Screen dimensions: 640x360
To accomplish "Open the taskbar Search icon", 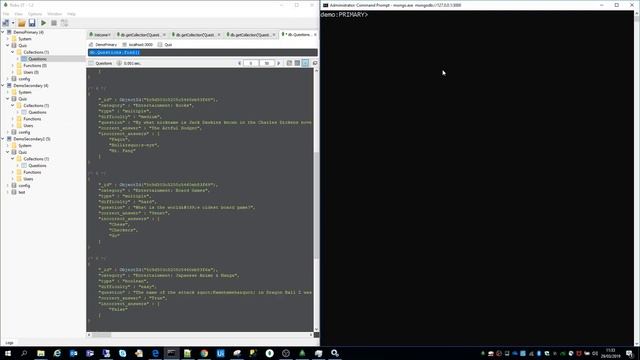I will [24, 353].
